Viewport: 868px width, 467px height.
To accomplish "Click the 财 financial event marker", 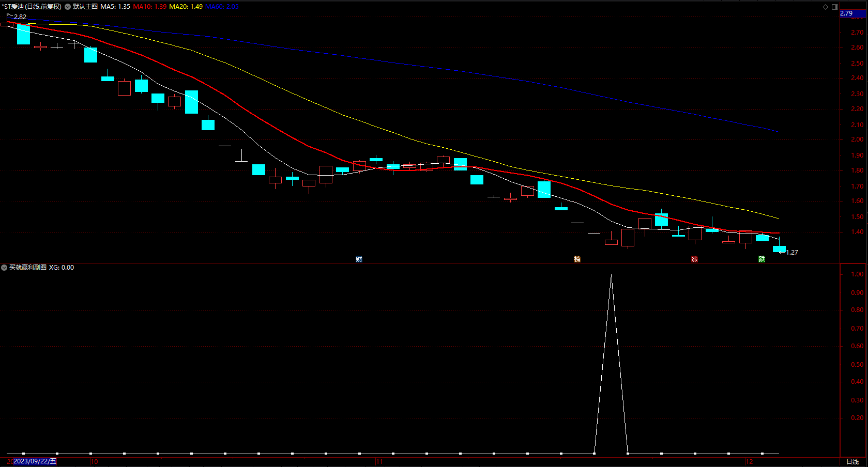I will (x=359, y=259).
